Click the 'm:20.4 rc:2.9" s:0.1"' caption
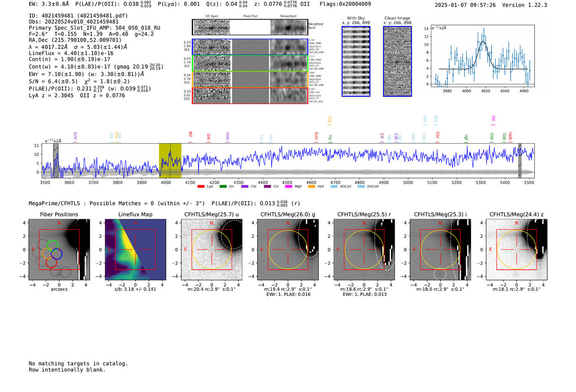The width and height of the screenshot is (576, 392). click(x=212, y=289)
